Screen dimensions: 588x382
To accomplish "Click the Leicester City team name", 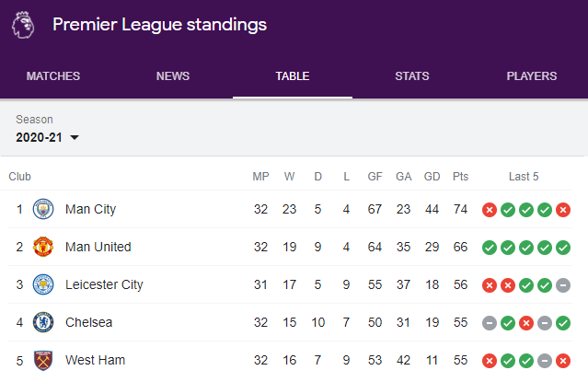I will pyautogui.click(x=104, y=284).
